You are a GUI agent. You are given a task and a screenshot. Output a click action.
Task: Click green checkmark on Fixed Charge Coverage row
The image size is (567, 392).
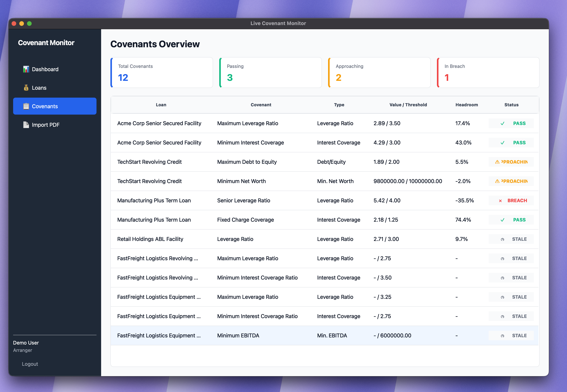coord(502,220)
